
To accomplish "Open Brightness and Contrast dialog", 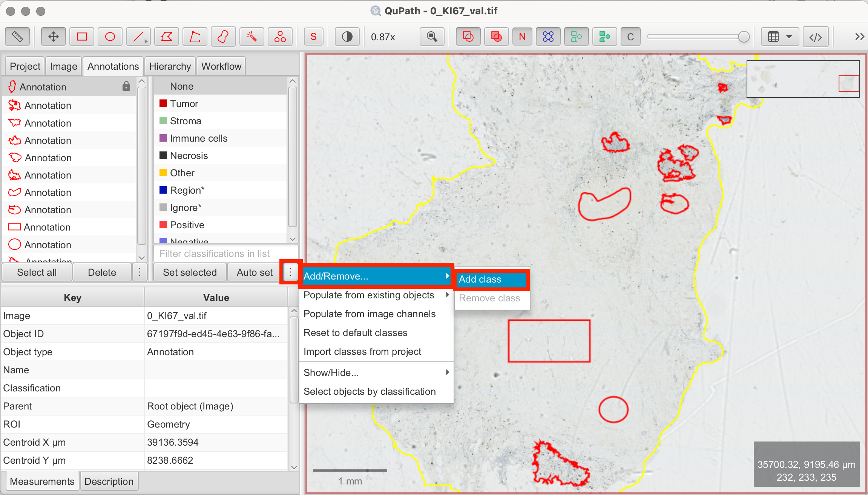I will (347, 37).
